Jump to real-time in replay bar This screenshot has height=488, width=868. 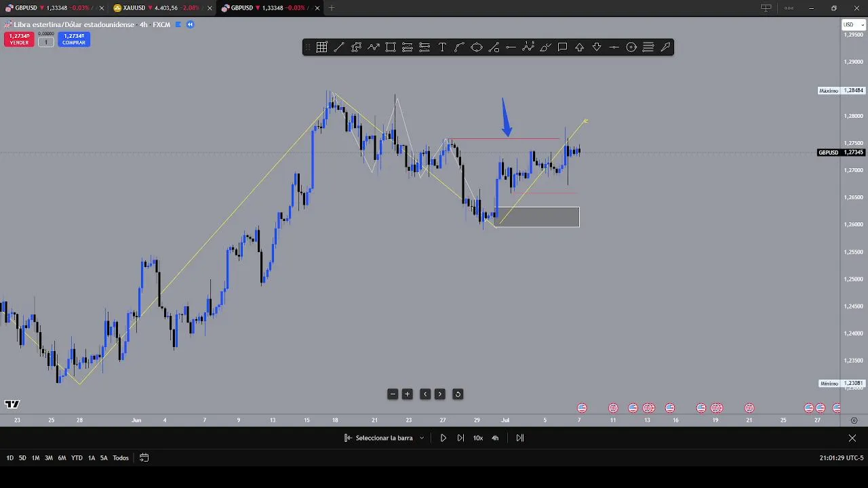point(520,438)
